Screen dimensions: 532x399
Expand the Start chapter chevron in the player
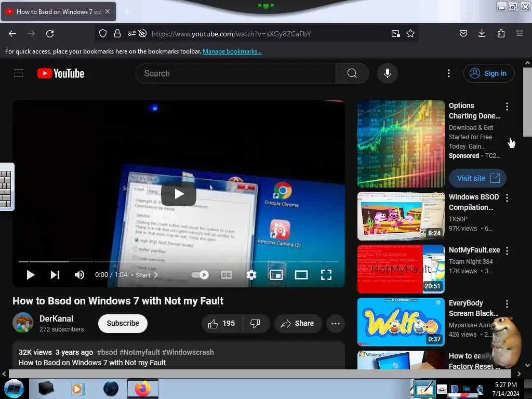(x=156, y=275)
